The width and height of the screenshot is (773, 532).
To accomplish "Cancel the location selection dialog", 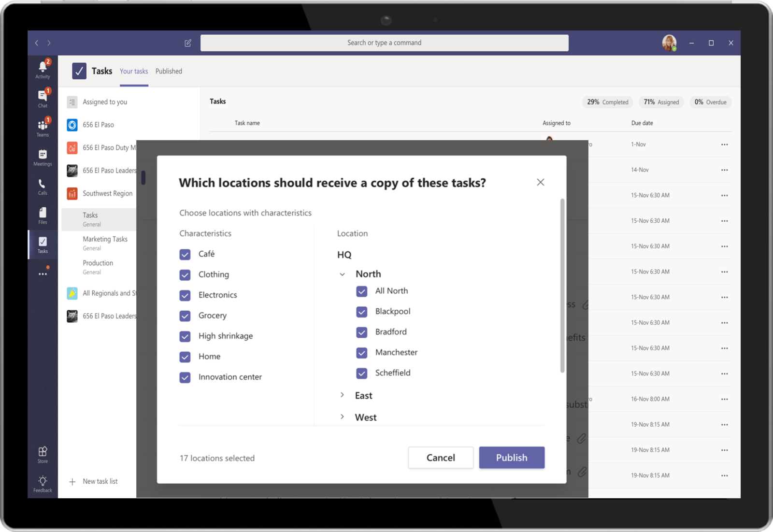I will (440, 458).
